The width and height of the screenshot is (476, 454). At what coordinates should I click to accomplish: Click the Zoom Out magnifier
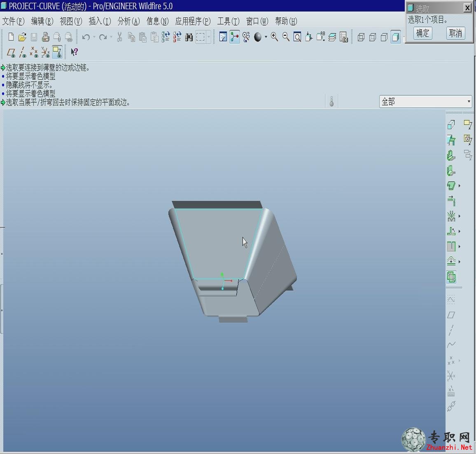click(286, 37)
